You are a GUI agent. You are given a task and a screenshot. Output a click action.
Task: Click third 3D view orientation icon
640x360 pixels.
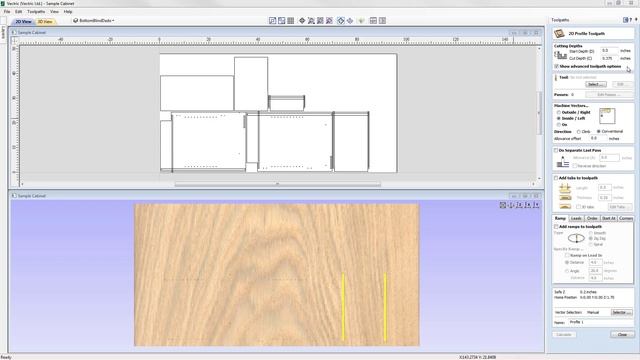point(520,205)
